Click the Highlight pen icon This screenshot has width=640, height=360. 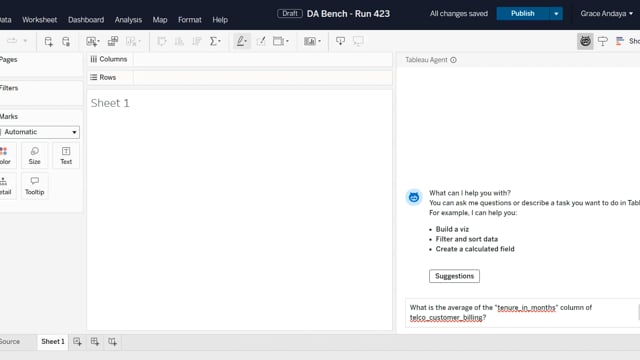pyautogui.click(x=242, y=41)
